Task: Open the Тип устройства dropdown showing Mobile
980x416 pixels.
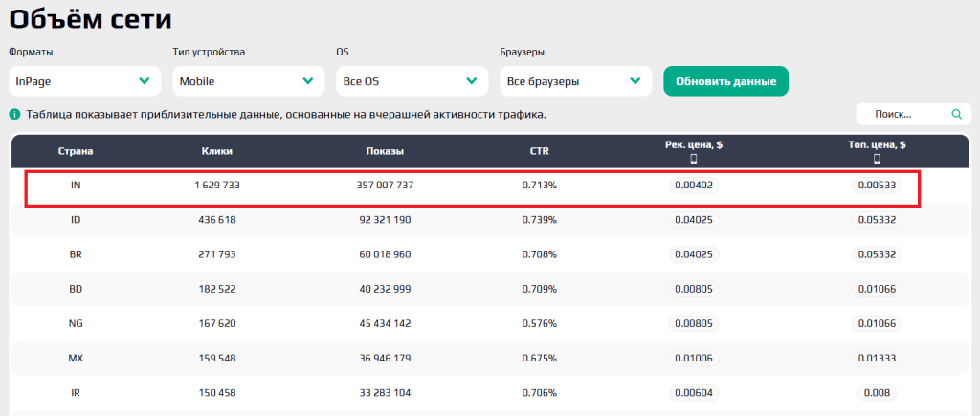Action: pos(248,81)
